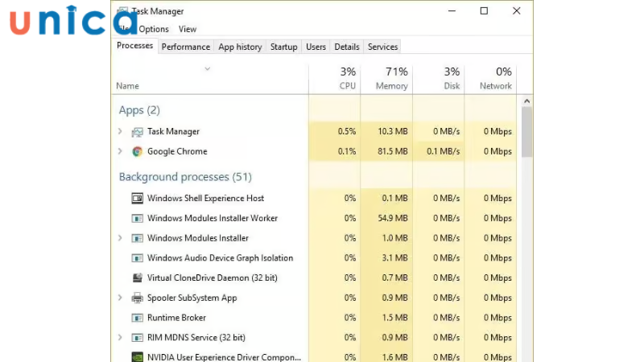This screenshot has height=362, width=644.
Task: Click the RIM MDNS Service icon
Action: (137, 338)
